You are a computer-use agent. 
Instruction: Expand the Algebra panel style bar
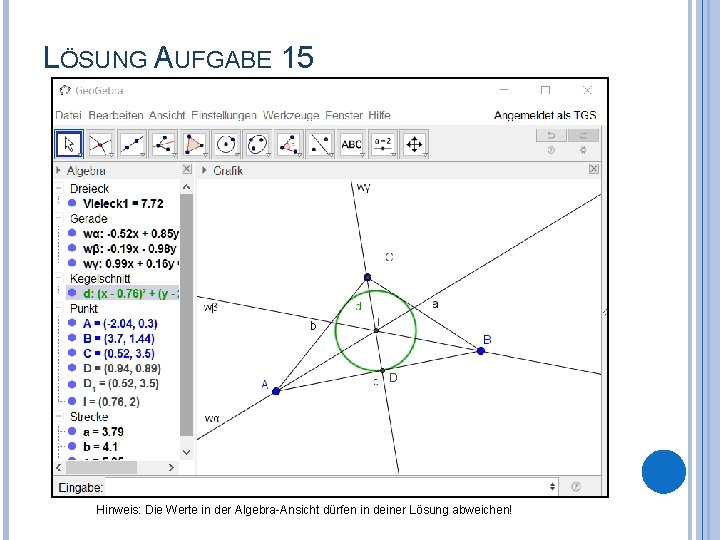58,170
